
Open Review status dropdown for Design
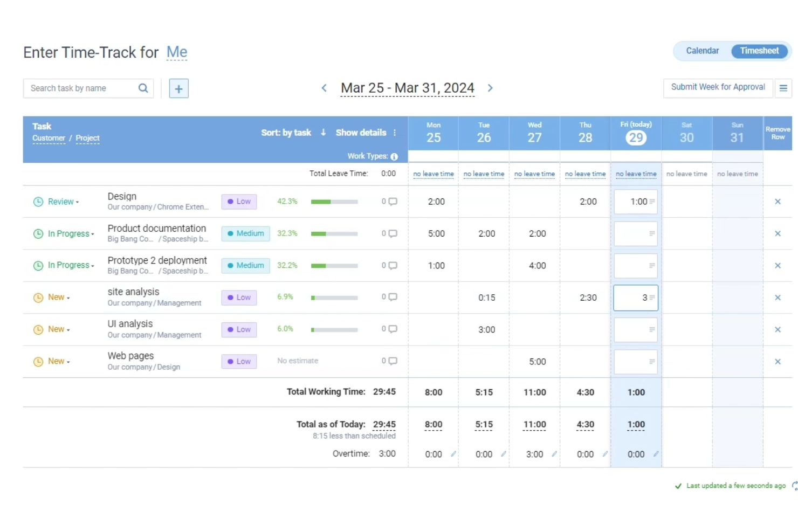63,202
